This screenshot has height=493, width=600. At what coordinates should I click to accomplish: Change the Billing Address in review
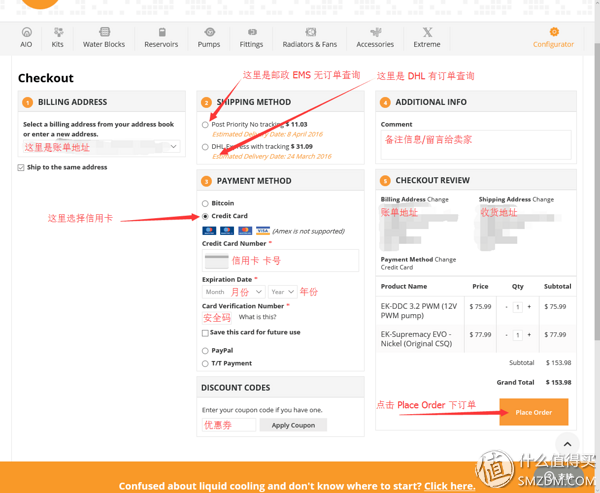click(x=438, y=199)
